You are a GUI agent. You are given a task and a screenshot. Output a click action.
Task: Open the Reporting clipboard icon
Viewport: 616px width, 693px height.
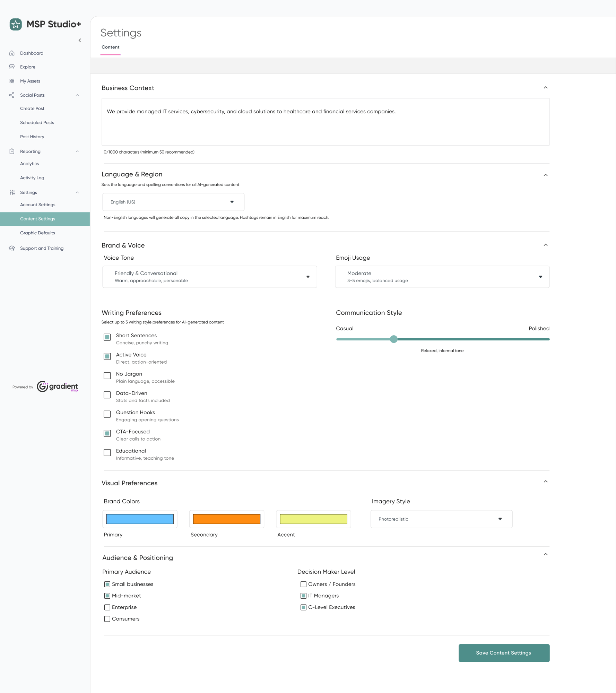pyautogui.click(x=12, y=151)
